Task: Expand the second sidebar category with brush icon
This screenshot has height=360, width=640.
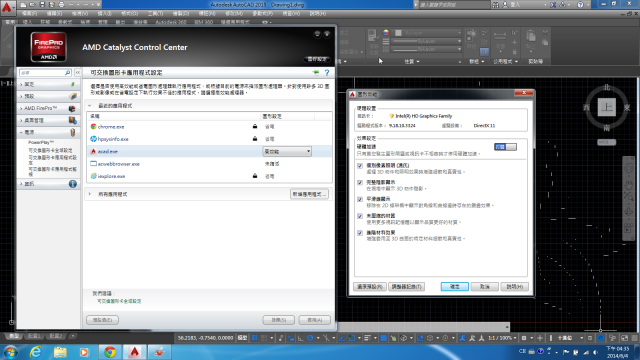Action: [x=48, y=96]
